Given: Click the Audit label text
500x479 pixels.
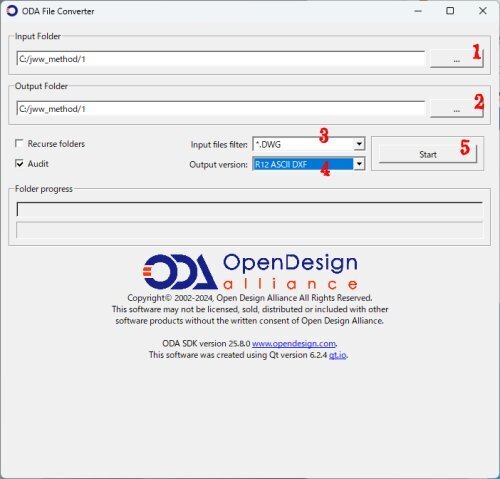Looking at the screenshot, I should coord(38,164).
